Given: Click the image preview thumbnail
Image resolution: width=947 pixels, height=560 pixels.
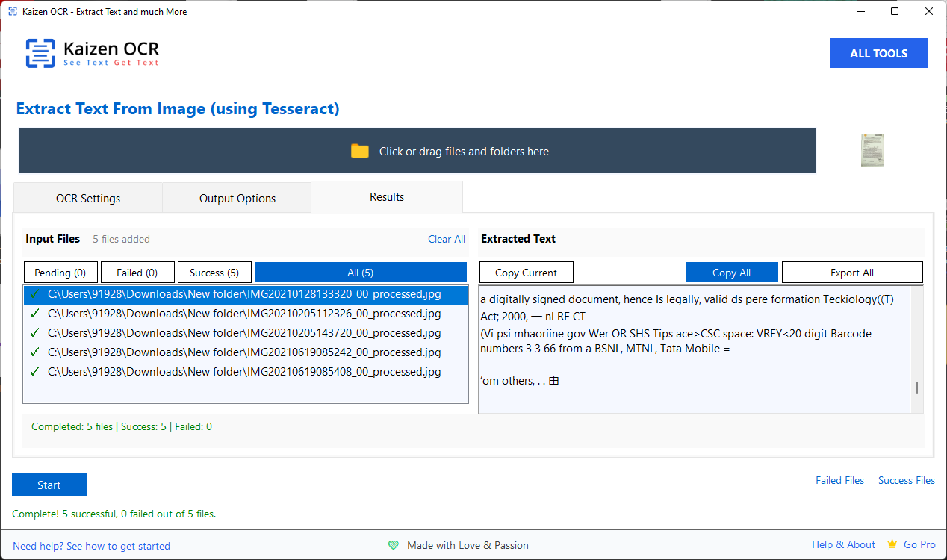Looking at the screenshot, I should [872, 150].
